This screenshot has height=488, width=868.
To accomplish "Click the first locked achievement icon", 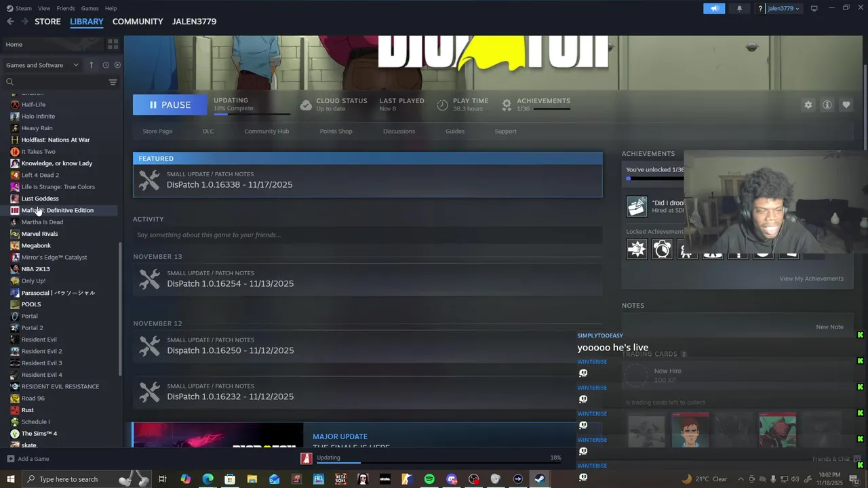I will [x=637, y=249].
